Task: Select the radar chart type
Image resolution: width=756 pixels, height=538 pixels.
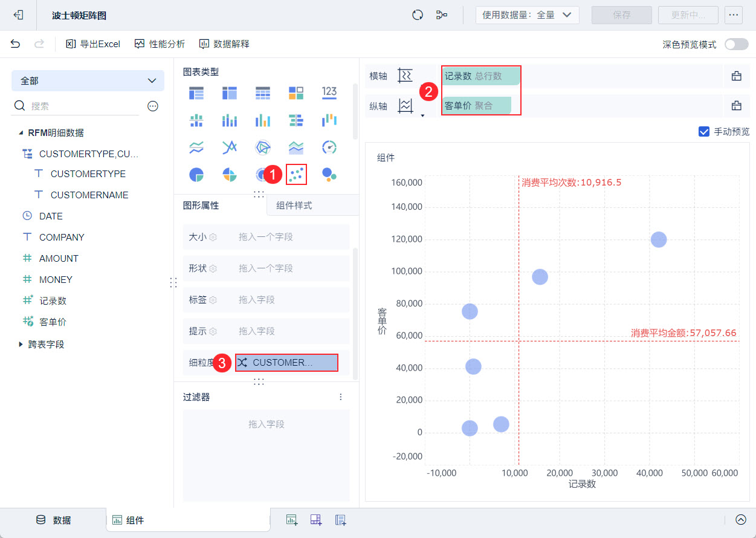Action: [263, 147]
